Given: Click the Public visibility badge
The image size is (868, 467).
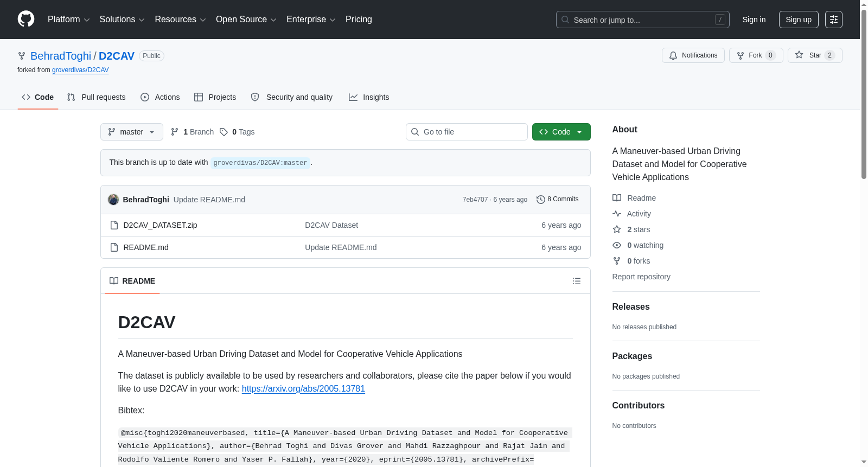Looking at the screenshot, I should (x=151, y=56).
